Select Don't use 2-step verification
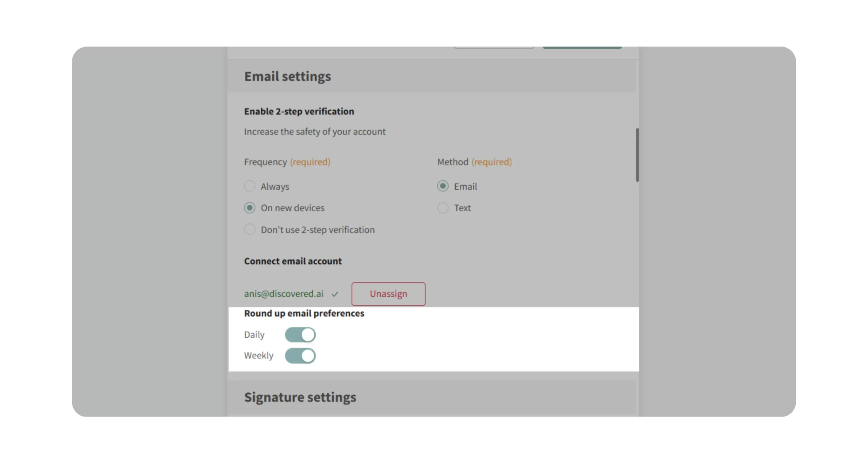Screen dimensions: 868x466 [x=250, y=229]
